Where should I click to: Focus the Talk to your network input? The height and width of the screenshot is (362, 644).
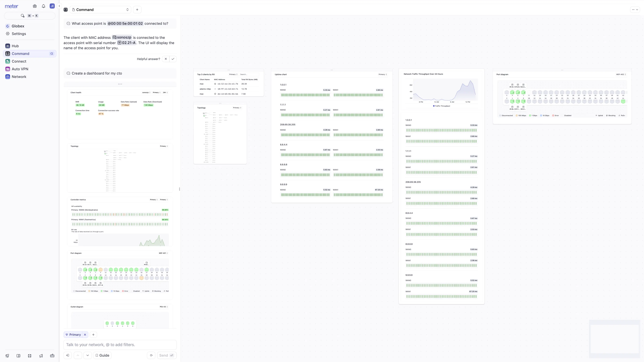pos(120,345)
